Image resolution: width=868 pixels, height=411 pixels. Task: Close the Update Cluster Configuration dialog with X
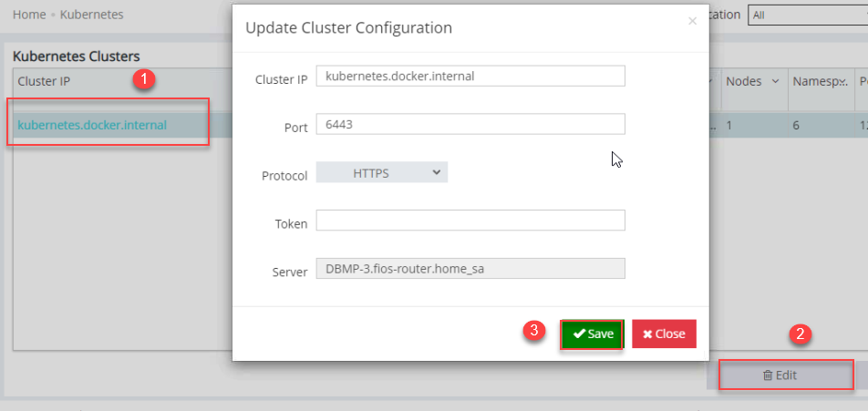[692, 22]
